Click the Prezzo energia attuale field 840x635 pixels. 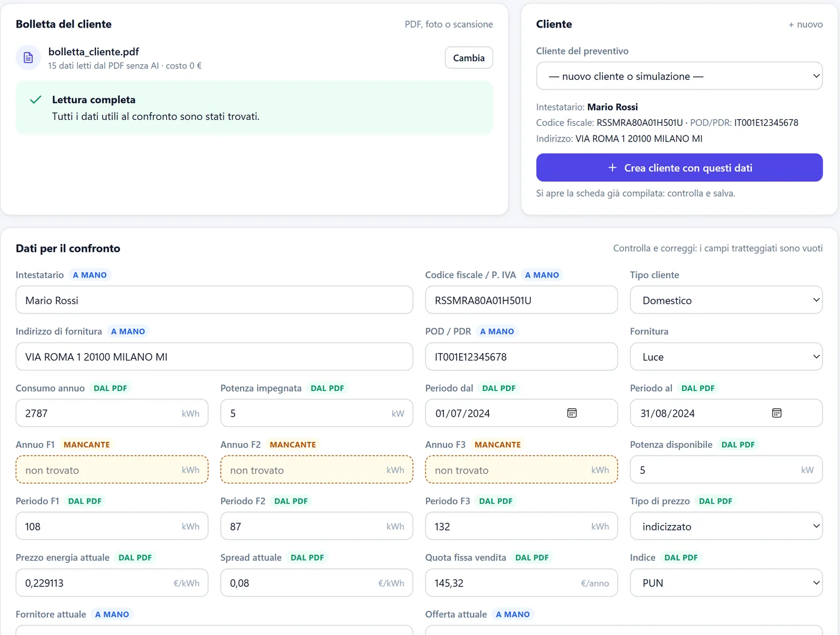(x=112, y=583)
